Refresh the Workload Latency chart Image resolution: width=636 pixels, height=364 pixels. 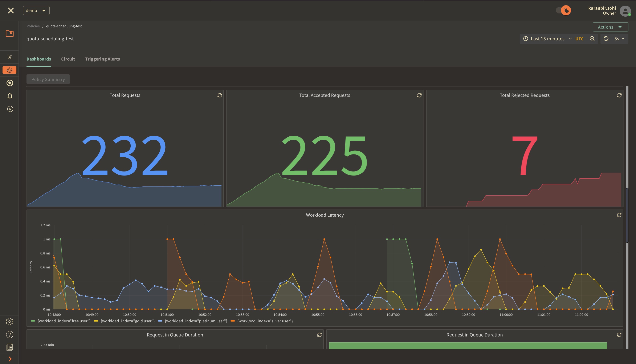click(x=619, y=215)
